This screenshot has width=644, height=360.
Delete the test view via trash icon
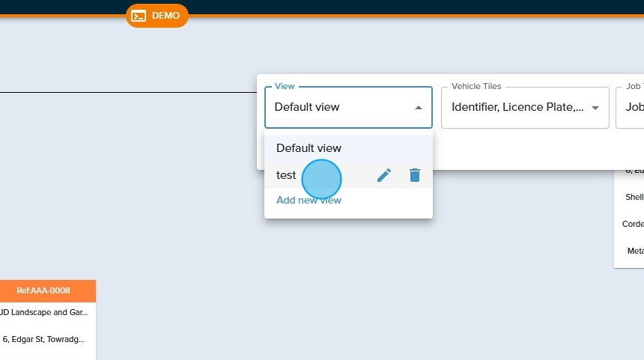tap(415, 175)
